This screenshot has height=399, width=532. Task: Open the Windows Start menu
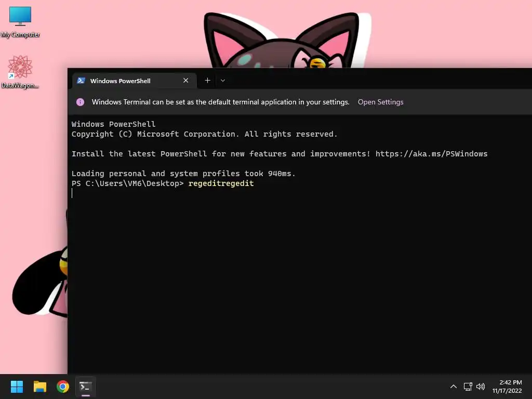pyautogui.click(x=17, y=387)
